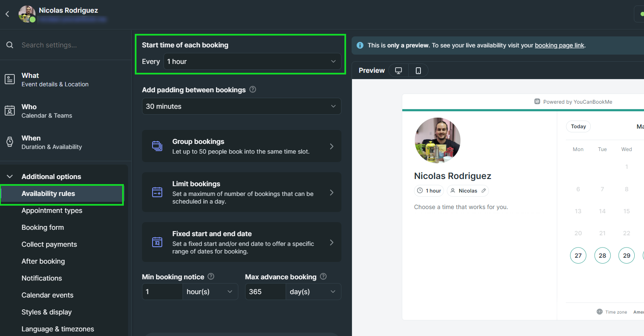This screenshot has height=336, width=644.
Task: Click the Nicolas Rodriguez preview heading
Action: (x=453, y=176)
